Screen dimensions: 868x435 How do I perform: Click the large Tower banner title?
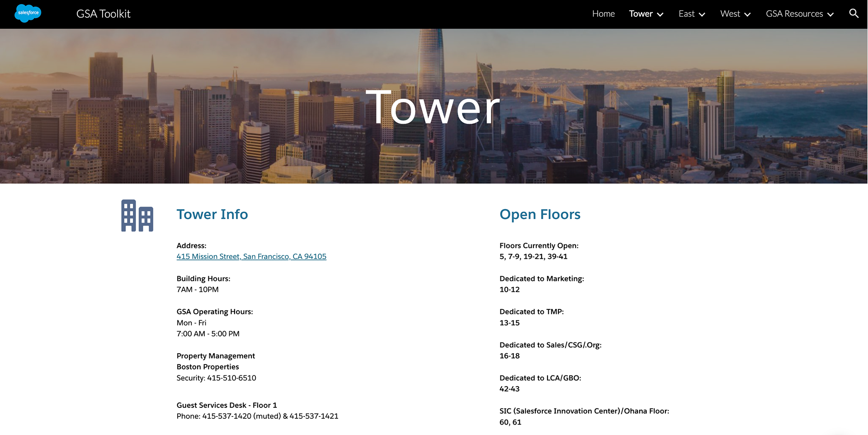[x=433, y=108]
